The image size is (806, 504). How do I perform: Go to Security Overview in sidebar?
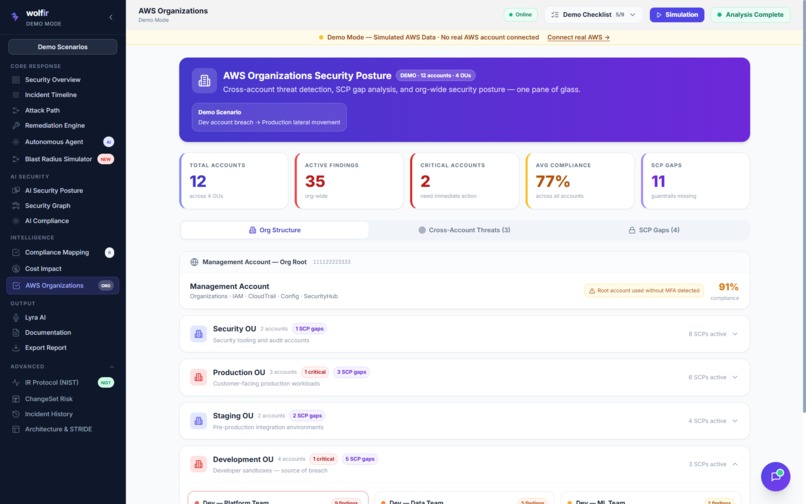pyautogui.click(x=63, y=80)
